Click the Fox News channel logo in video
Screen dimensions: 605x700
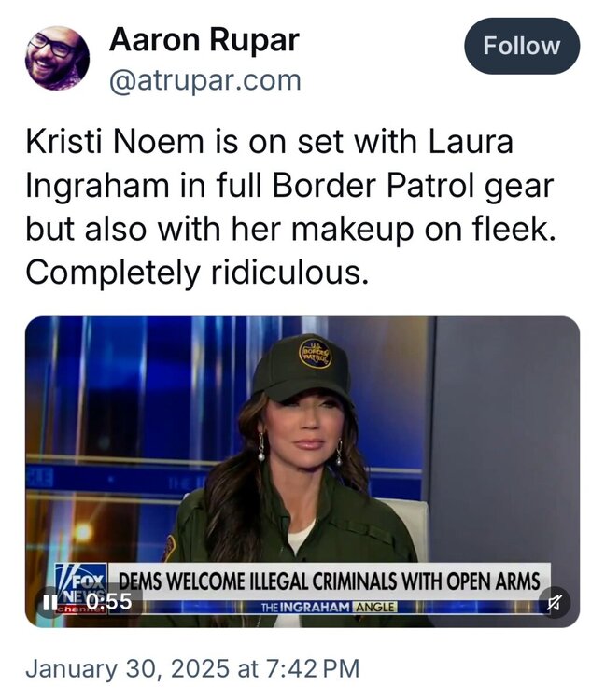(81, 588)
